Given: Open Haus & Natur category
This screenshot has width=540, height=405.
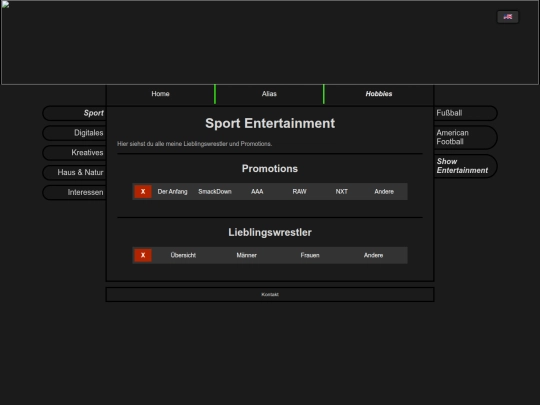Looking at the screenshot, I should tap(74, 173).
